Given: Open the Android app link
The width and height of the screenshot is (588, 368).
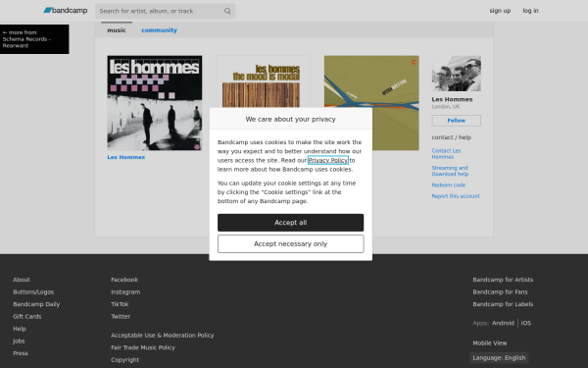Looking at the screenshot, I should [x=503, y=323].
